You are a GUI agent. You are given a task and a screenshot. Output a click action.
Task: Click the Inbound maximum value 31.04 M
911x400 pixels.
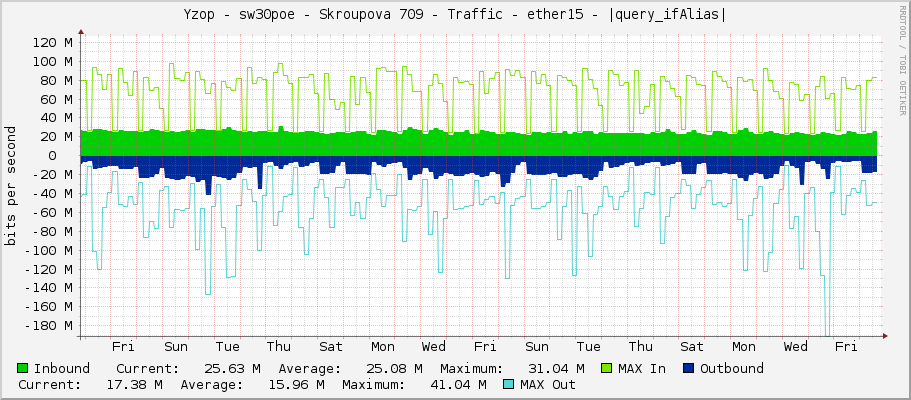click(557, 369)
